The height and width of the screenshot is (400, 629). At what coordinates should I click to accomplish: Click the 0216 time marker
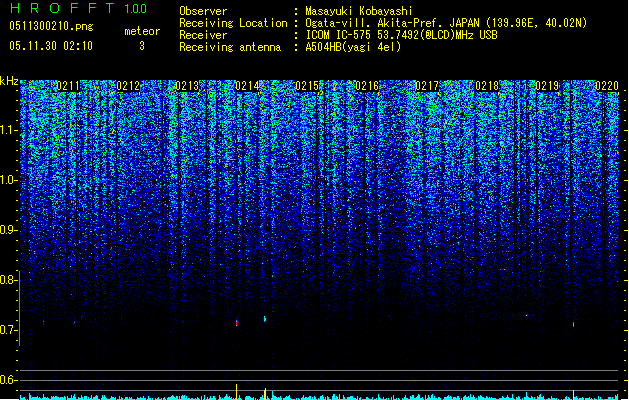(367, 86)
